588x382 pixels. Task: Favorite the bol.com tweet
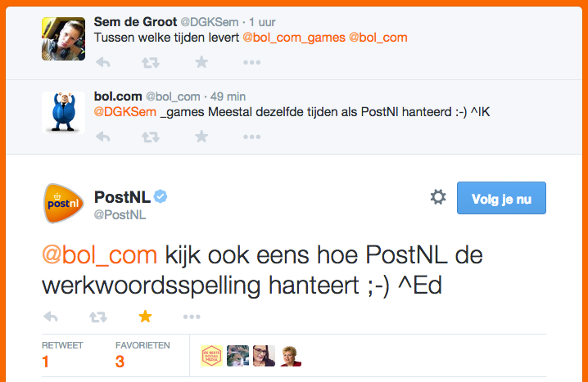pyautogui.click(x=201, y=136)
